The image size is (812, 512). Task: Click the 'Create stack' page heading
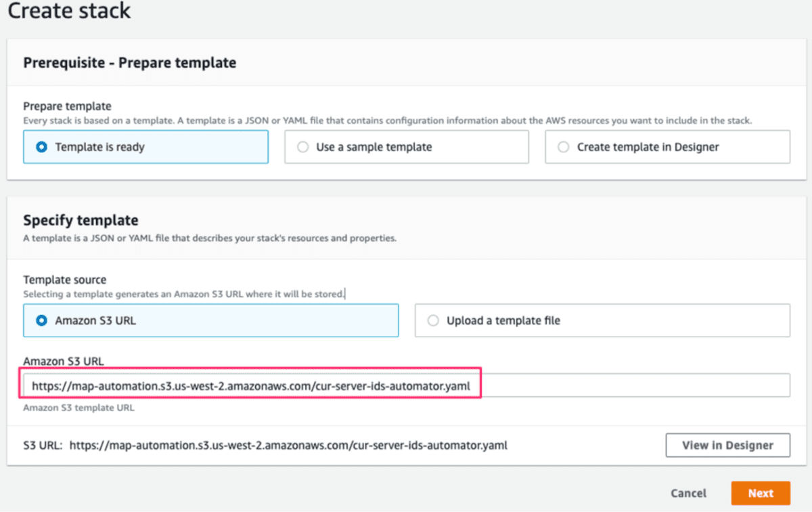click(69, 11)
